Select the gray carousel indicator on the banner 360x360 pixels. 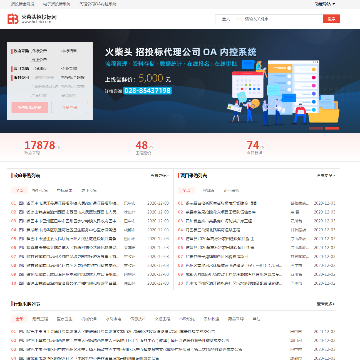coord(316,128)
